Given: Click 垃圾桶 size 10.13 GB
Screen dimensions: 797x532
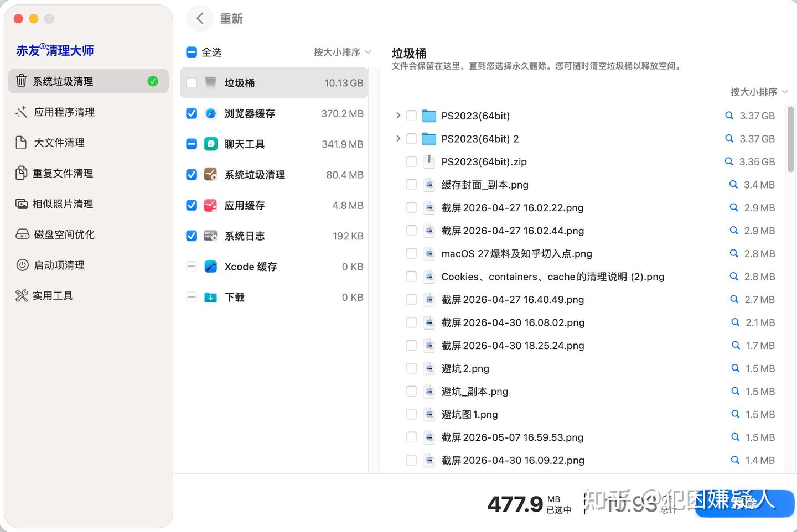Looking at the screenshot, I should pyautogui.click(x=344, y=83).
